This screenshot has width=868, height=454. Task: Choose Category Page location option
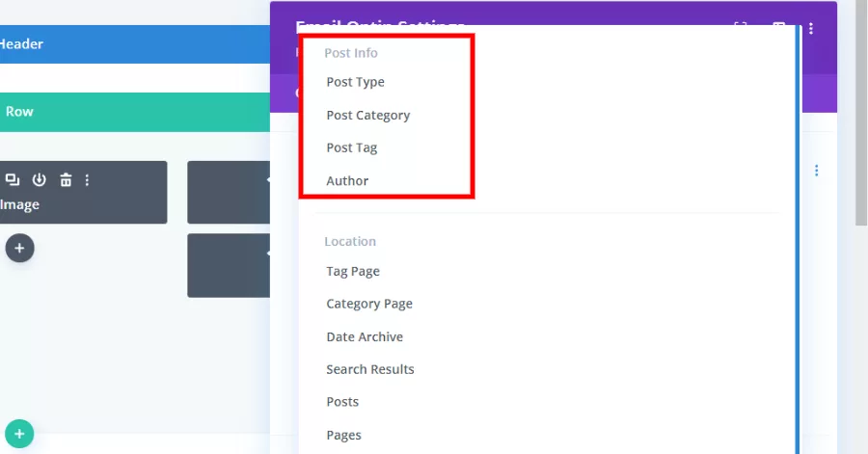coord(369,304)
